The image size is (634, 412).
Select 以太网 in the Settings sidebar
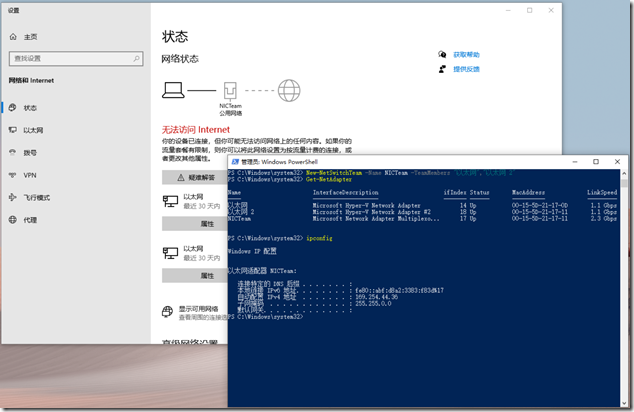[x=33, y=130]
